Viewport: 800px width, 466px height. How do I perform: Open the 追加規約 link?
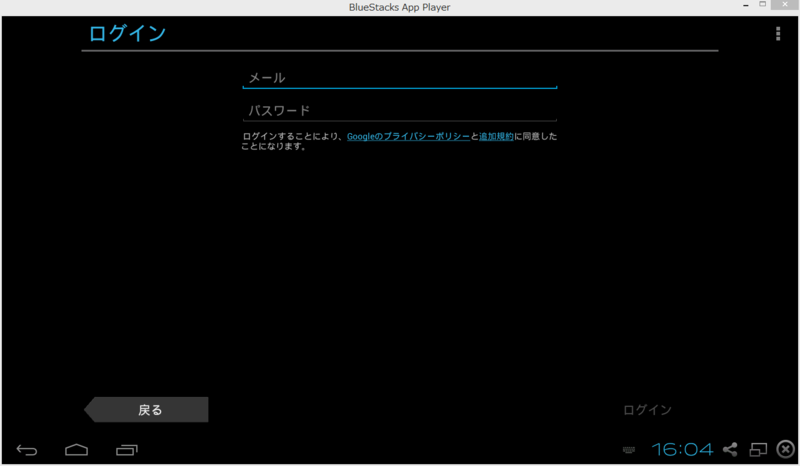(496, 136)
